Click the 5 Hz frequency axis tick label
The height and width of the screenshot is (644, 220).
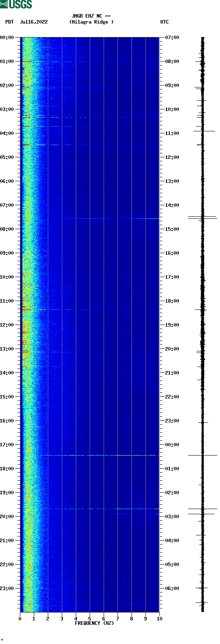pos(90,619)
